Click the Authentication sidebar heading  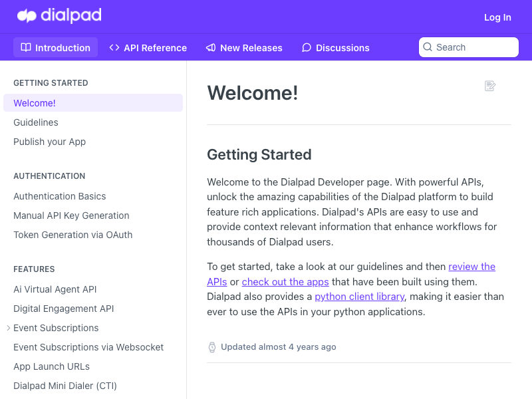[49, 176]
